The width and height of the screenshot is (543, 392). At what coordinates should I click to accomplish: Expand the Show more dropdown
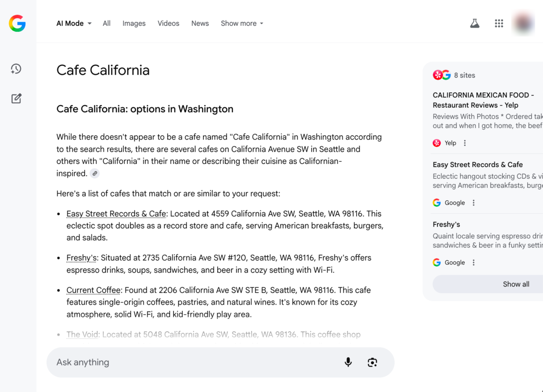242,24
